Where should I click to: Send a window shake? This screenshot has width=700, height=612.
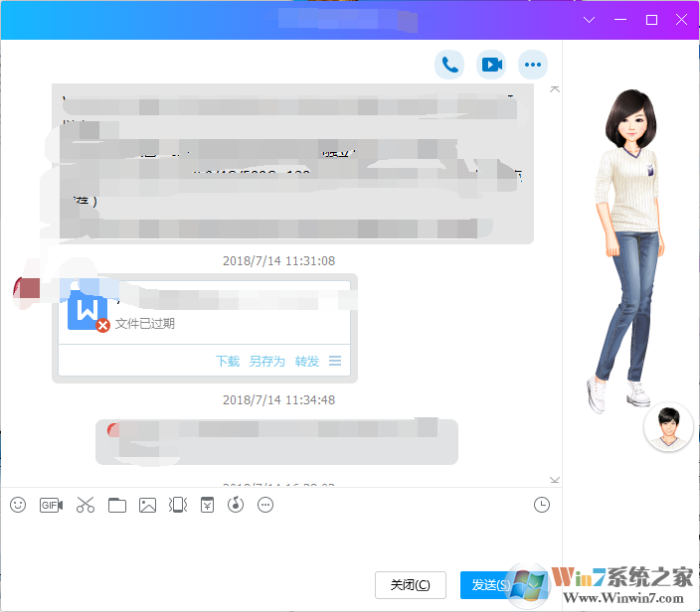178,505
